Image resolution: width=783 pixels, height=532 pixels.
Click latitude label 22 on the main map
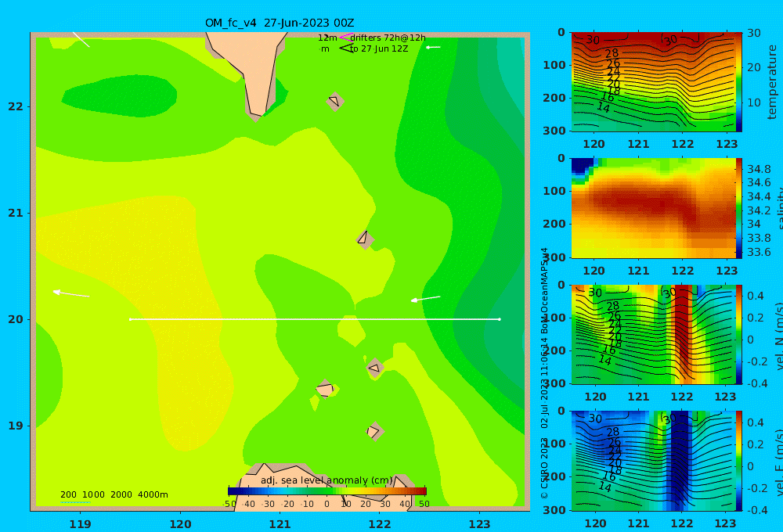[16, 106]
